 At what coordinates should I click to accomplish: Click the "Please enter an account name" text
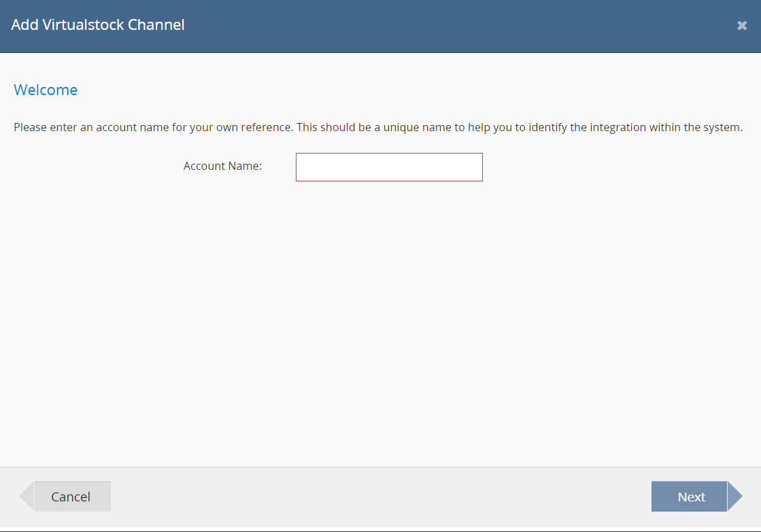(x=90, y=128)
